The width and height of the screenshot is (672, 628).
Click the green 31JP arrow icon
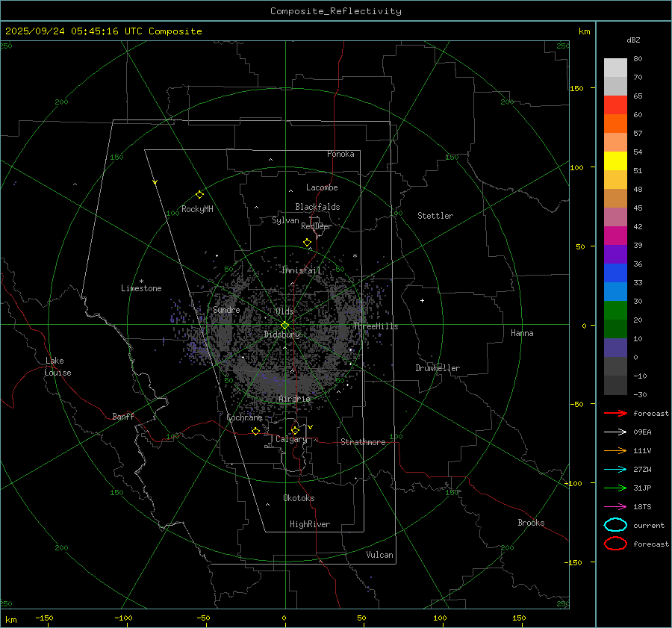[x=615, y=488]
